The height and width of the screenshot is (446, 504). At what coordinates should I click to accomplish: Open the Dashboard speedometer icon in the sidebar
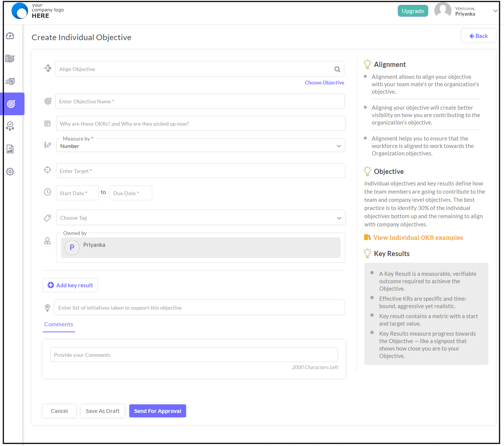10,36
